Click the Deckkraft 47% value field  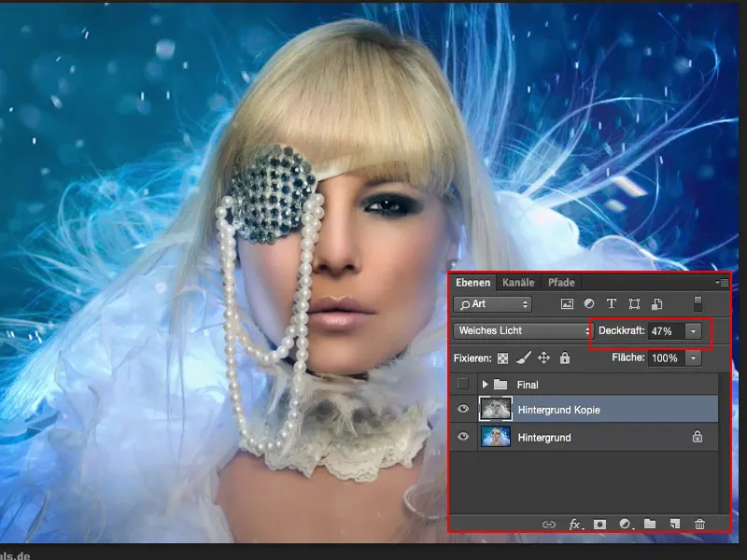pos(667,331)
